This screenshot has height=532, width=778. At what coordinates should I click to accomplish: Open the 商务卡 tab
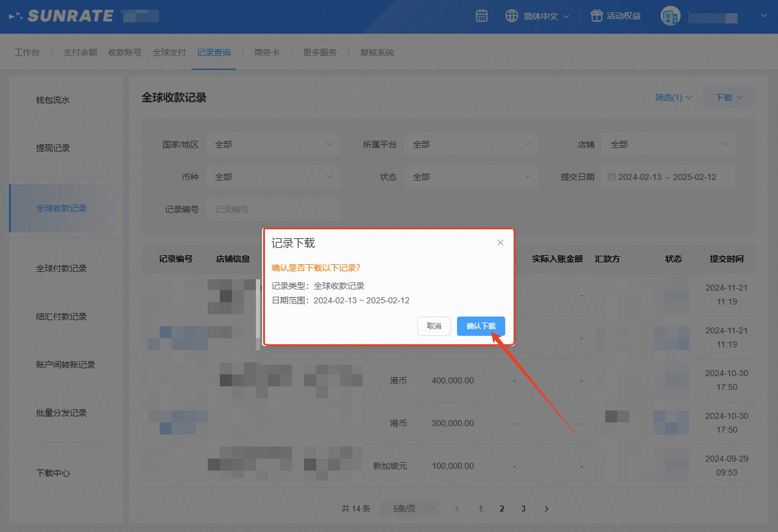[267, 52]
